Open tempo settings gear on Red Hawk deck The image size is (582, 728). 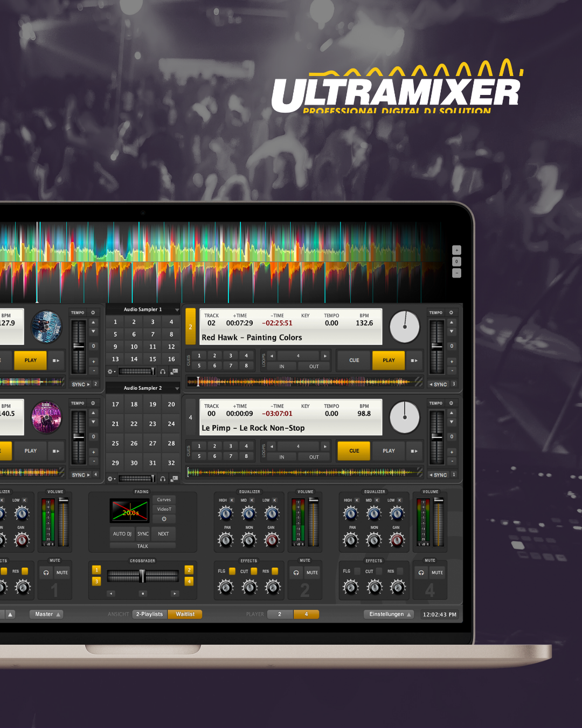click(451, 313)
